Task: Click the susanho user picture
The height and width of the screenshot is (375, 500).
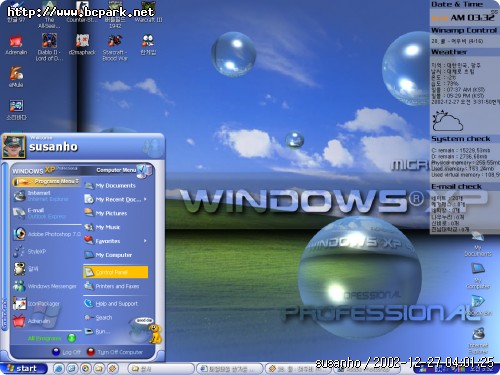Action: click(14, 146)
